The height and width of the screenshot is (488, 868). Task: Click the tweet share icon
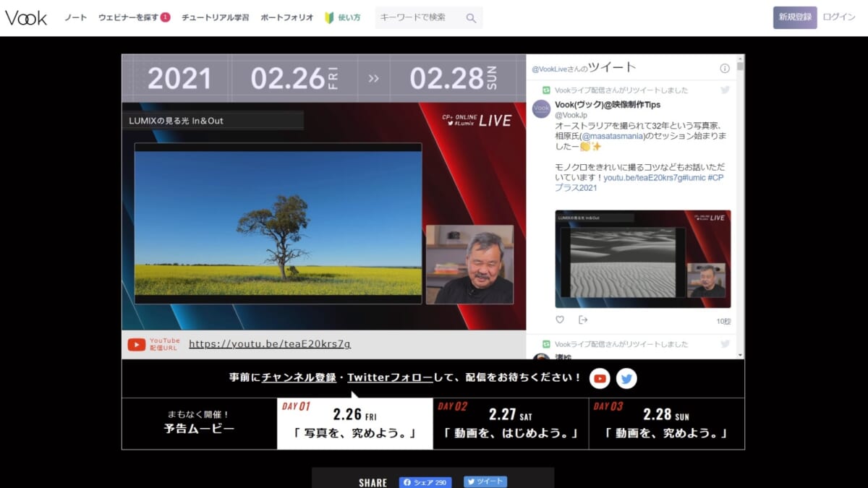pyautogui.click(x=583, y=320)
